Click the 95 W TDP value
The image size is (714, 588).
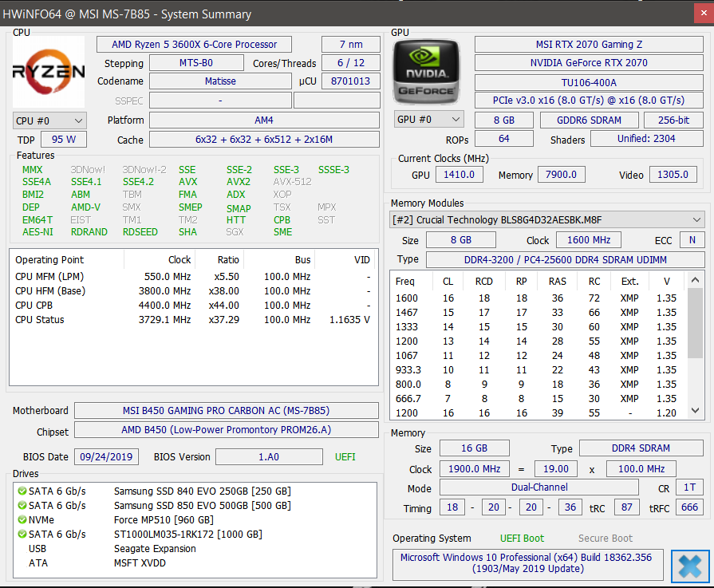[64, 140]
